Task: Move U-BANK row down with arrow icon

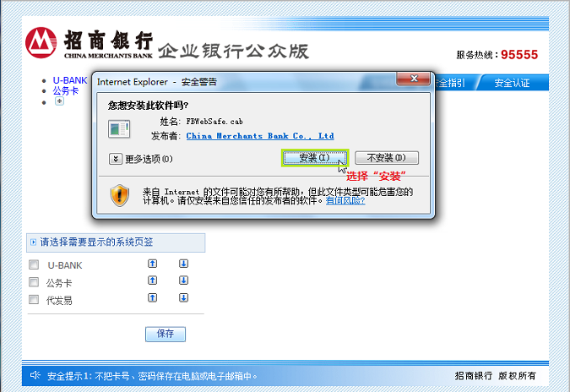Action: 183,264
